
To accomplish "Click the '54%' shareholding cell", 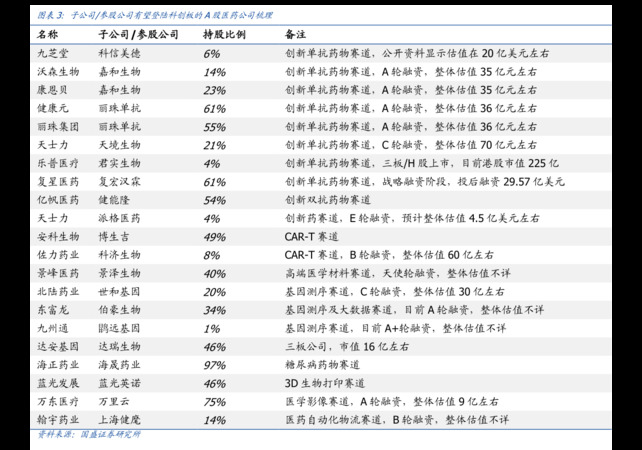I will (215, 200).
